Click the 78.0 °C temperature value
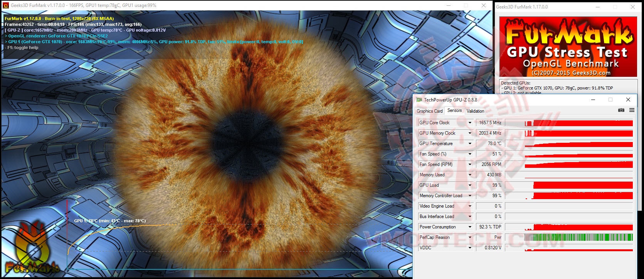Screen dimensions: 644x279 pos(489,144)
